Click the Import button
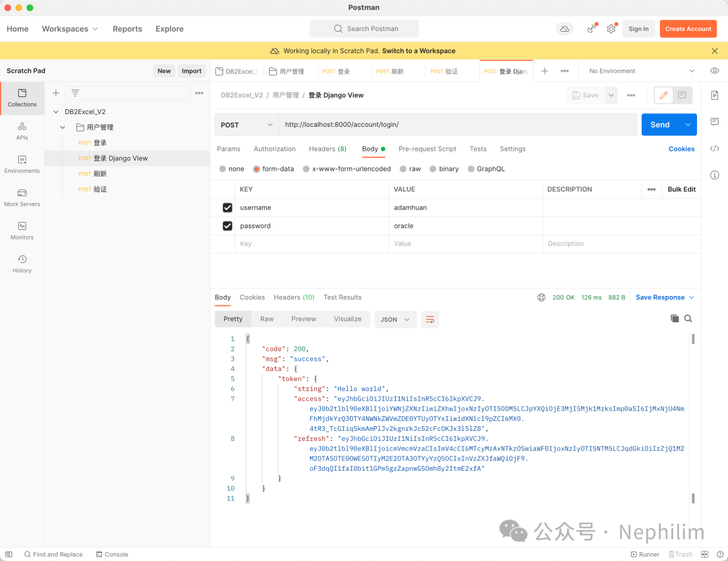Image resolution: width=728 pixels, height=561 pixels. pyautogui.click(x=191, y=71)
